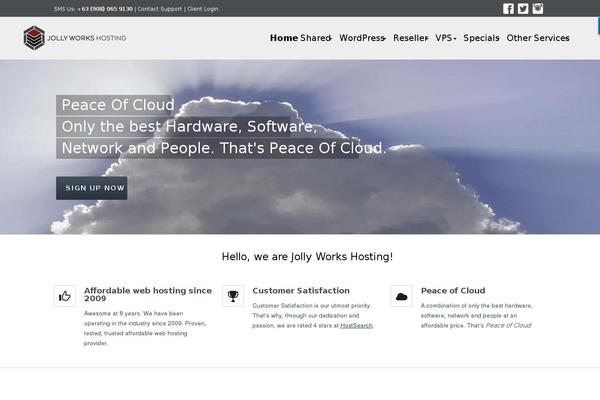
Task: Open the Facebook social icon
Action: pos(508,8)
